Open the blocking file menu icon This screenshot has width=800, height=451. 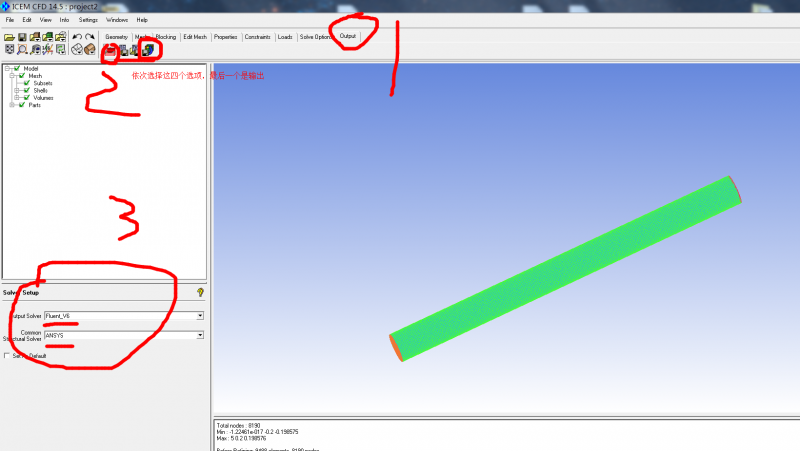(x=60, y=37)
